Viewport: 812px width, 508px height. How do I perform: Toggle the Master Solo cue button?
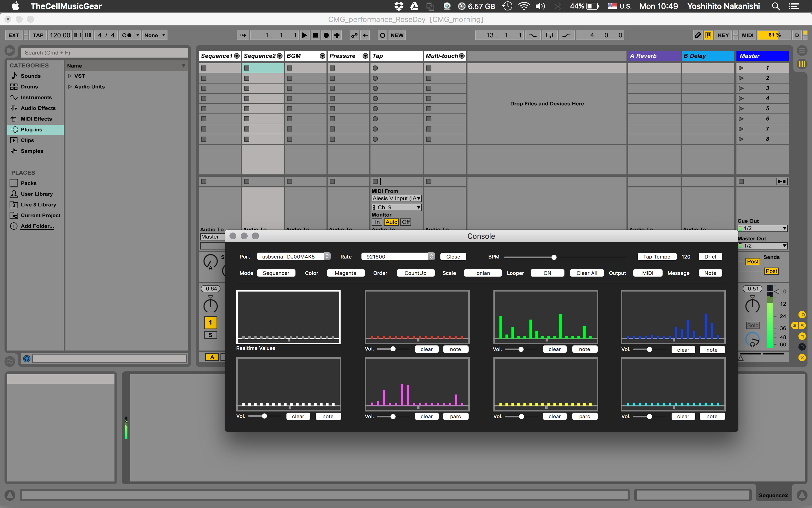pyautogui.click(x=753, y=325)
